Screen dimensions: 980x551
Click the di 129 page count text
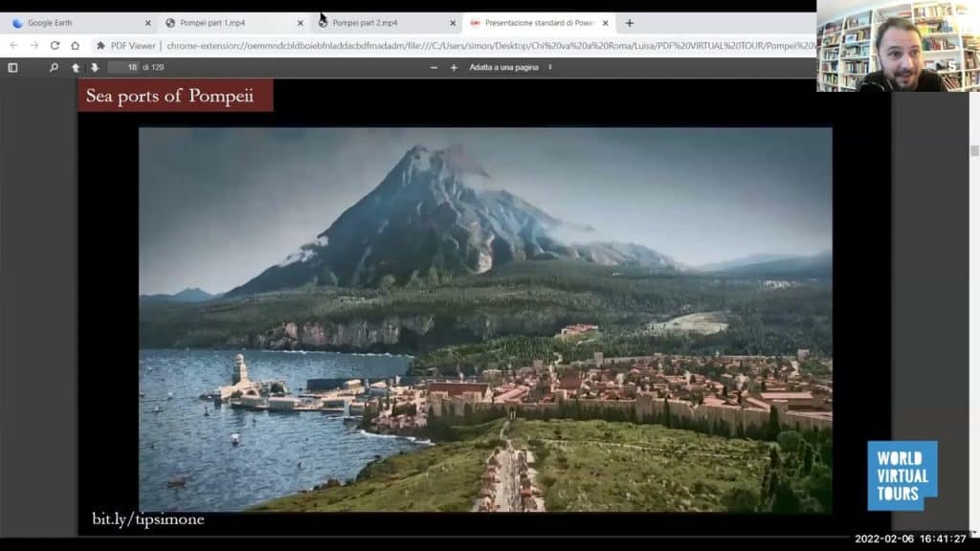tap(153, 68)
